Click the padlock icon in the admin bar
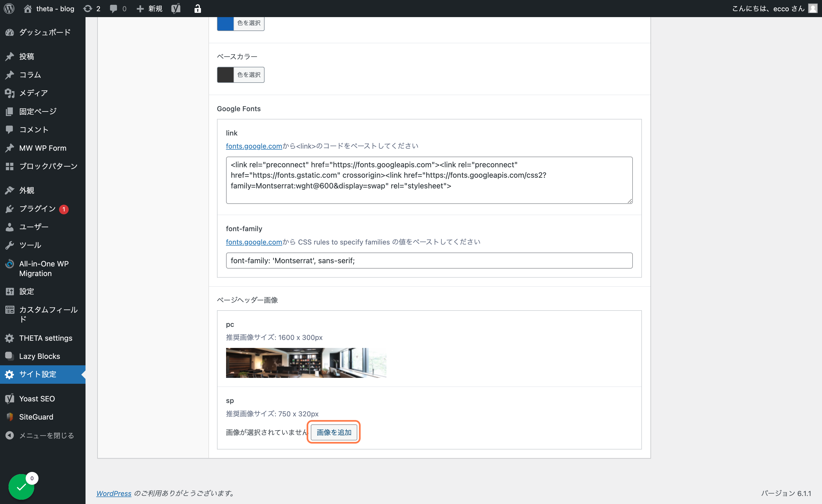This screenshot has width=822, height=504. 197,9
